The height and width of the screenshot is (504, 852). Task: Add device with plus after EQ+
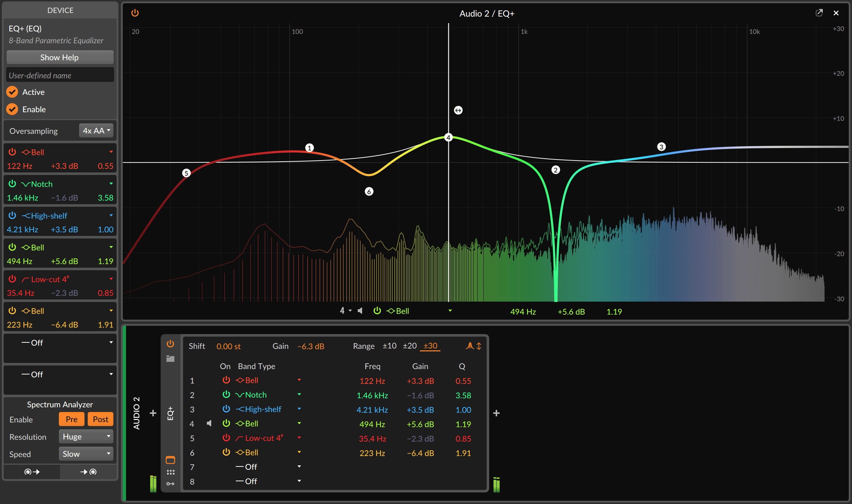pyautogui.click(x=496, y=413)
